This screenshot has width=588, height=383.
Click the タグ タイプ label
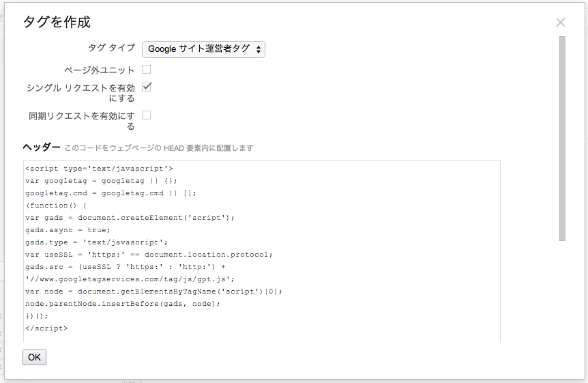[x=112, y=48]
